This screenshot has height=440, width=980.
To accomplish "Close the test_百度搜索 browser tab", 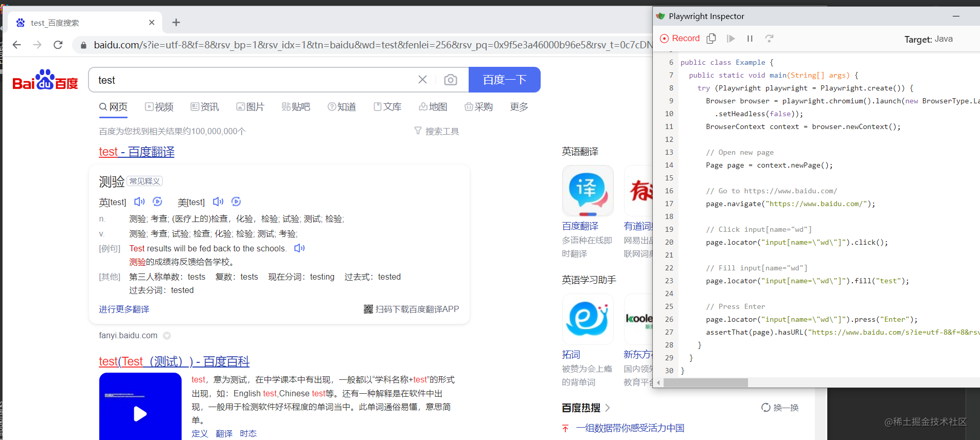I will pyautogui.click(x=152, y=23).
